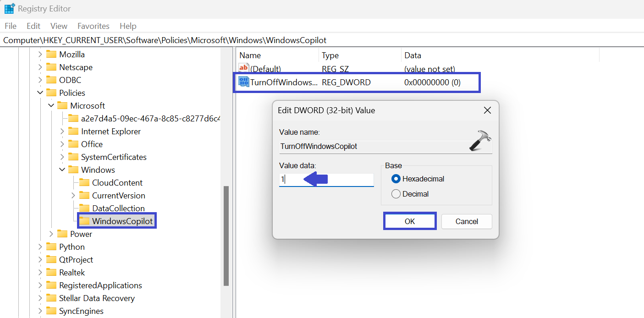Expand the Power tree node
Image resolution: width=644 pixels, height=318 pixels.
coord(51,234)
